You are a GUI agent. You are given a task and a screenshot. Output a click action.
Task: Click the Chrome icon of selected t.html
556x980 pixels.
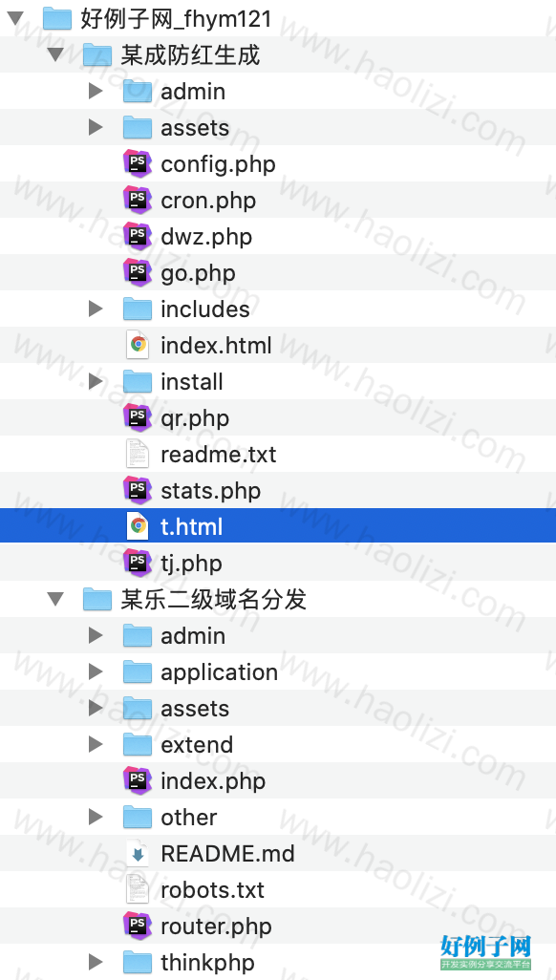point(138,526)
